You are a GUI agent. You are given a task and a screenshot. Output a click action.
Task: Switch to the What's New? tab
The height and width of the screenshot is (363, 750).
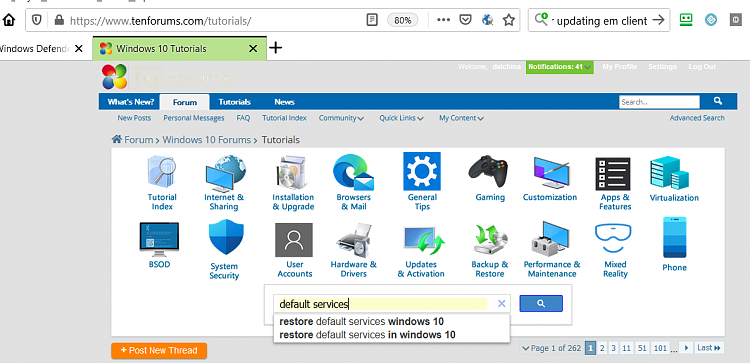[x=131, y=102]
